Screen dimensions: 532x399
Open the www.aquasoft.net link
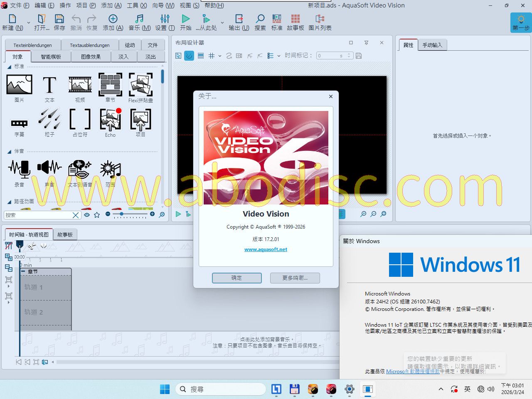266,249
